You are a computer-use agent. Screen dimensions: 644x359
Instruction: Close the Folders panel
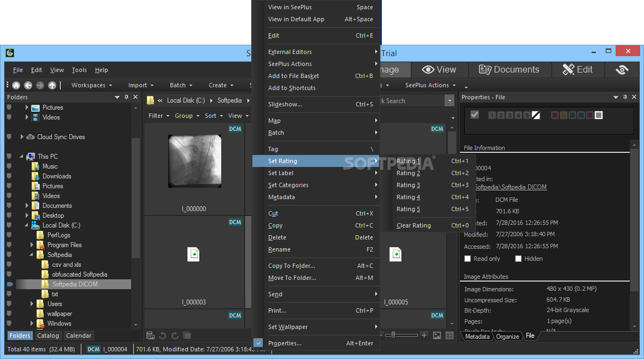tap(135, 97)
